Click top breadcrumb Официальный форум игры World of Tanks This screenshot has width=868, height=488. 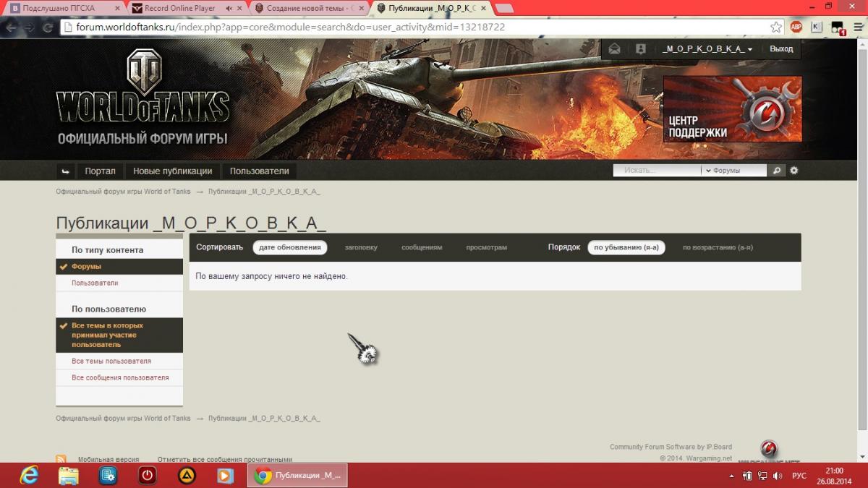pos(124,192)
